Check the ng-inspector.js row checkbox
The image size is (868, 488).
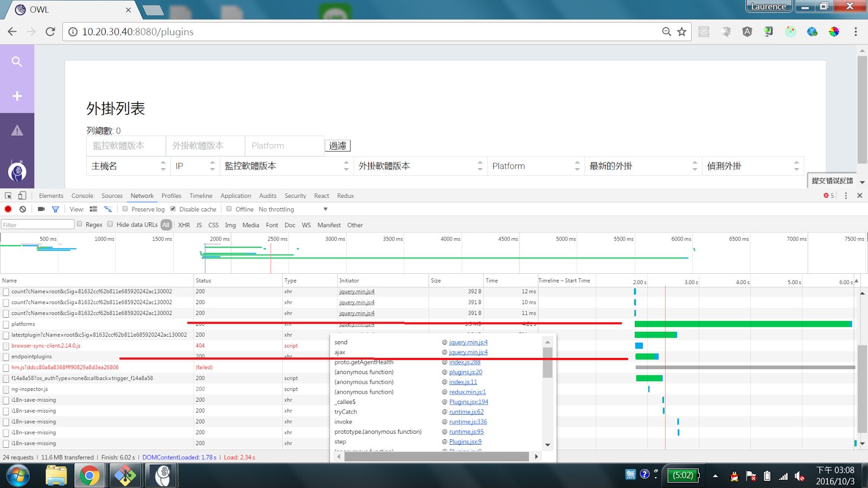point(6,389)
